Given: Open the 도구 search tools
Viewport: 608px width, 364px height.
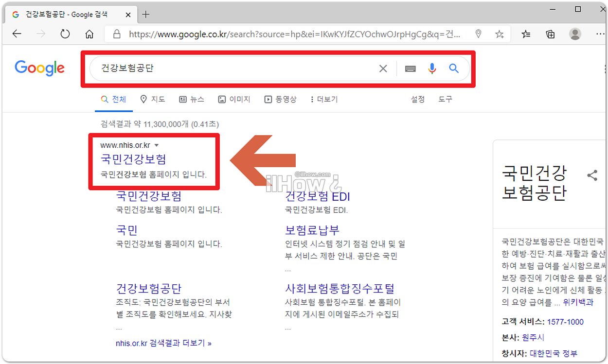Looking at the screenshot, I should click(x=445, y=99).
